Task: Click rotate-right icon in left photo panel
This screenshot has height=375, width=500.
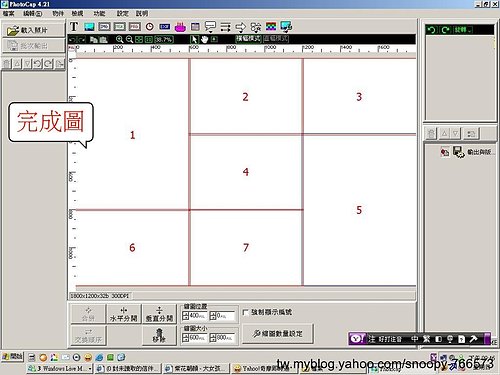Action: click(x=48, y=63)
